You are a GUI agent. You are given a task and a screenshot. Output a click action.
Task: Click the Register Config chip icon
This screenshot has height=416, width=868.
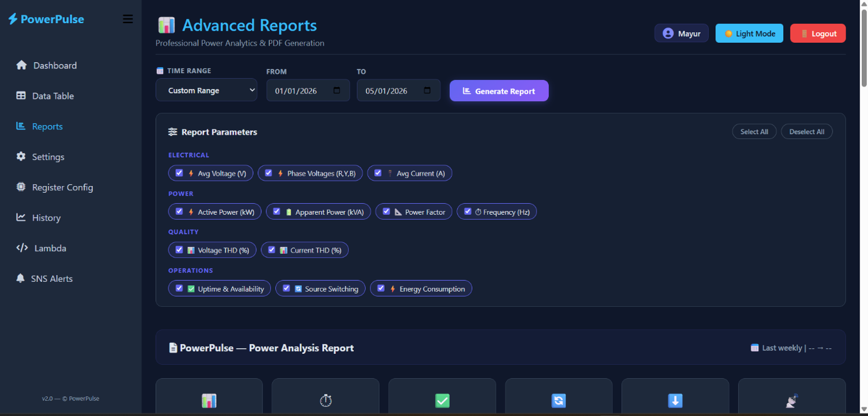21,187
